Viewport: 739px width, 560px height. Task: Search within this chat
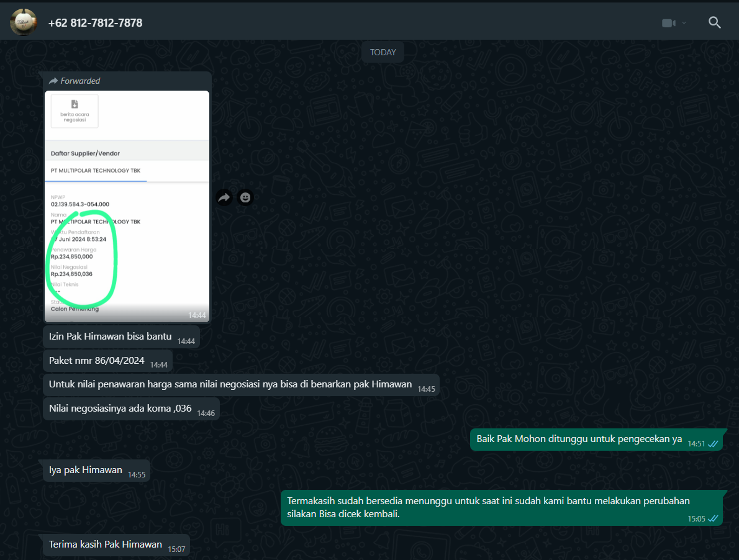pos(715,22)
